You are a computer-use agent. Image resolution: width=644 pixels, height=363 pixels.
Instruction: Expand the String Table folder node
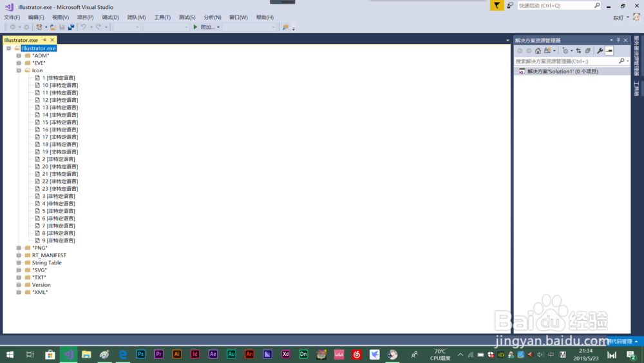pos(19,262)
